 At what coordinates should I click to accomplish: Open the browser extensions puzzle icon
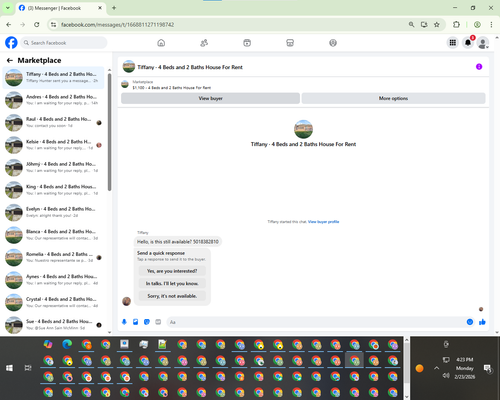click(x=456, y=24)
